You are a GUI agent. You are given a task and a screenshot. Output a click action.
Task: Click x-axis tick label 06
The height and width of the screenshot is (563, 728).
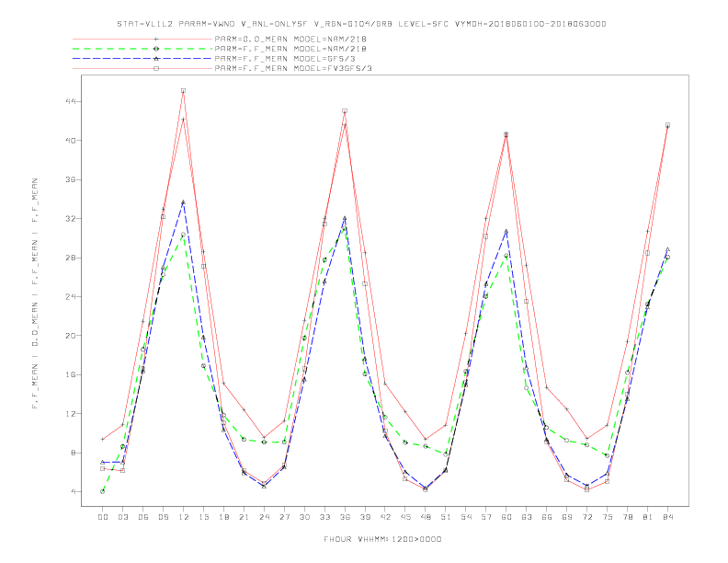(x=143, y=517)
